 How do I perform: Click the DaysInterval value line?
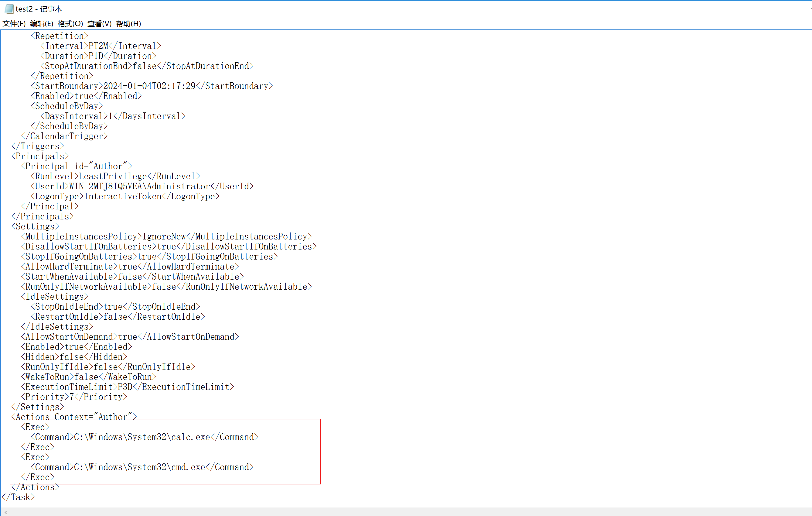click(x=113, y=116)
